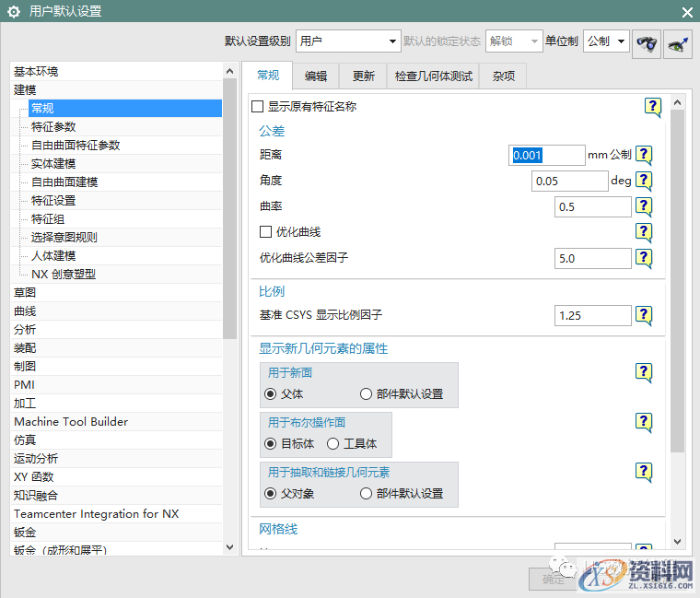The image size is (700, 598).
Task: Open help icon for 曲率 value
Action: tap(644, 206)
